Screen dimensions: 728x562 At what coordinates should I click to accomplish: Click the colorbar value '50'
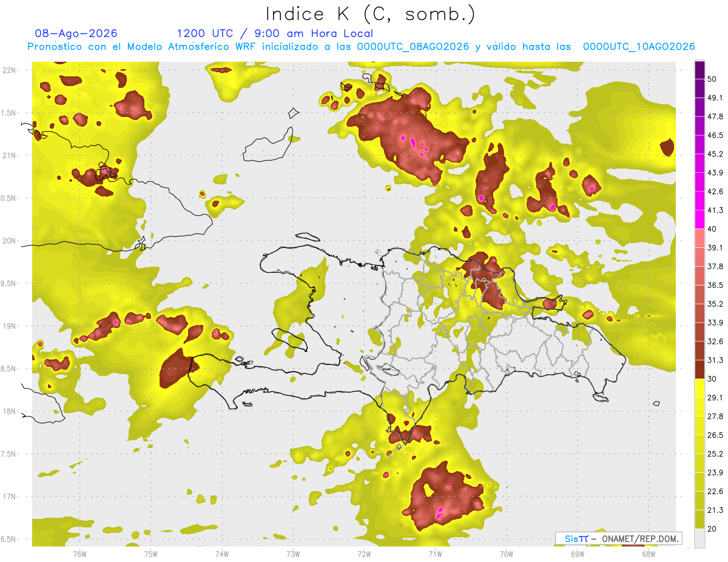click(x=712, y=79)
